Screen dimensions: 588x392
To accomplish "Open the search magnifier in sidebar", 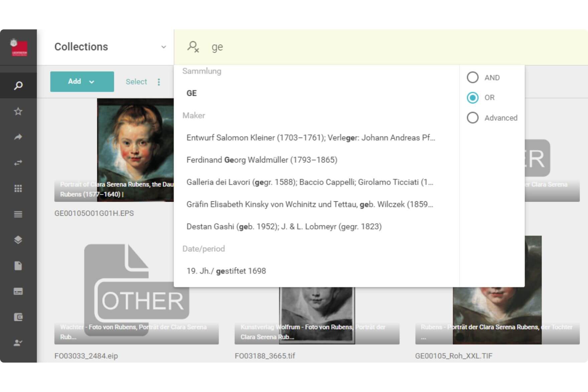I will (x=18, y=85).
